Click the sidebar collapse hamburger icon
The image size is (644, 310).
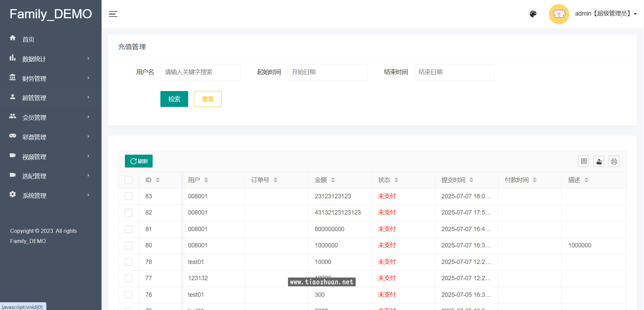(x=113, y=14)
